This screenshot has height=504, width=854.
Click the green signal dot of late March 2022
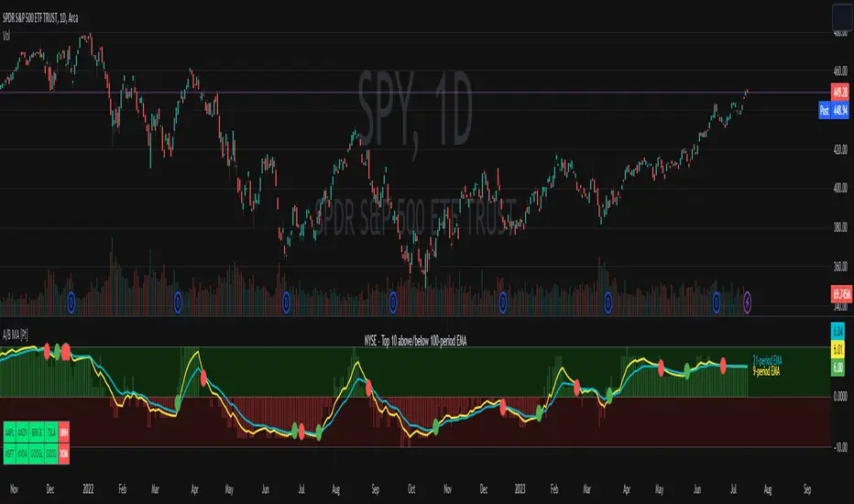pyautogui.click(x=178, y=404)
